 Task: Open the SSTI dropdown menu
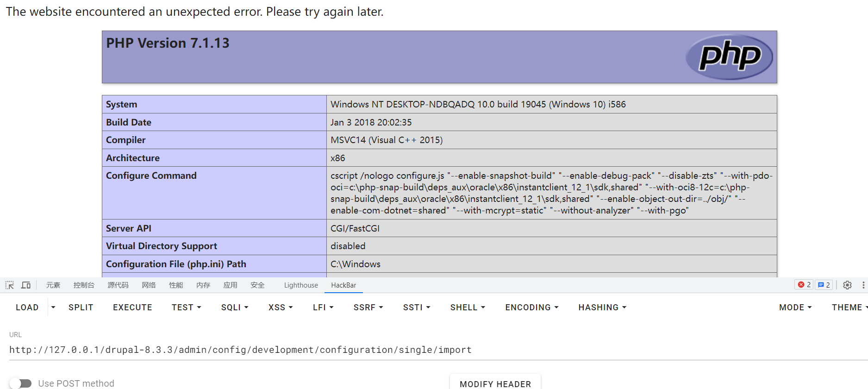417,307
